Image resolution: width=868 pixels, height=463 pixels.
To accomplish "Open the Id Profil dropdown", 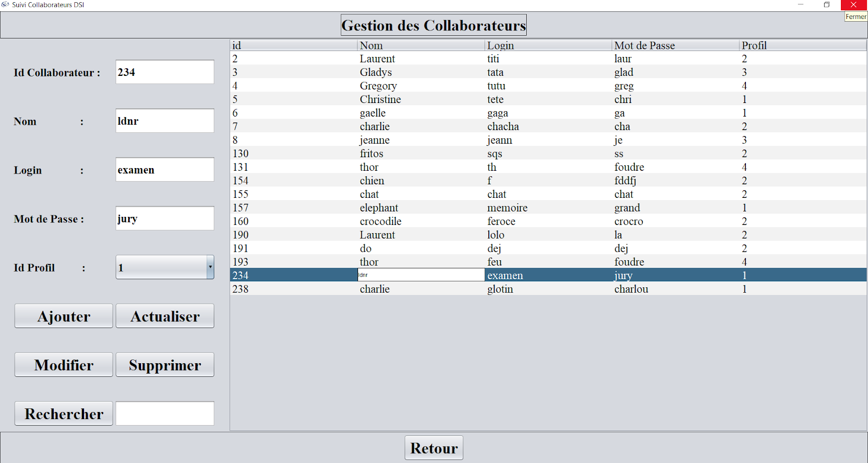I will 165,267.
